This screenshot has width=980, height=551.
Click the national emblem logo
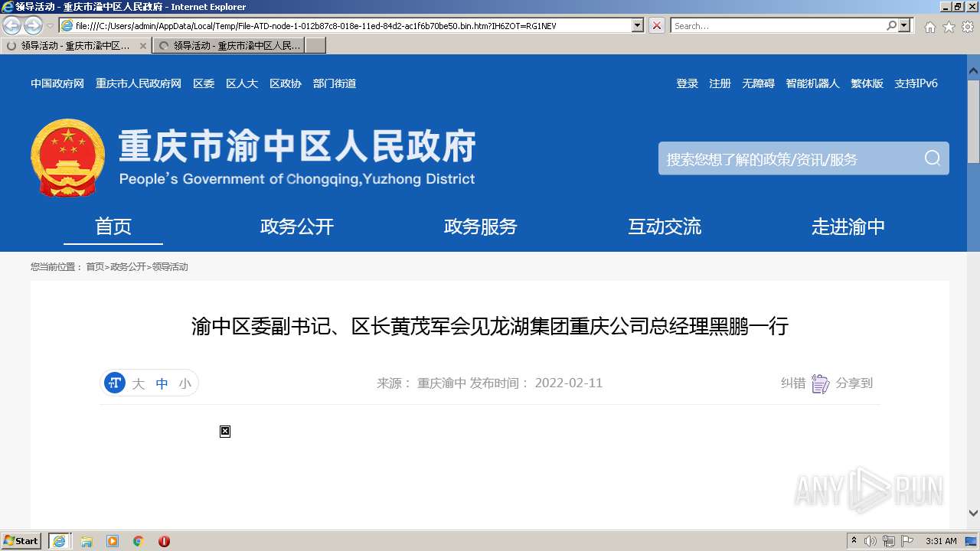coord(67,158)
